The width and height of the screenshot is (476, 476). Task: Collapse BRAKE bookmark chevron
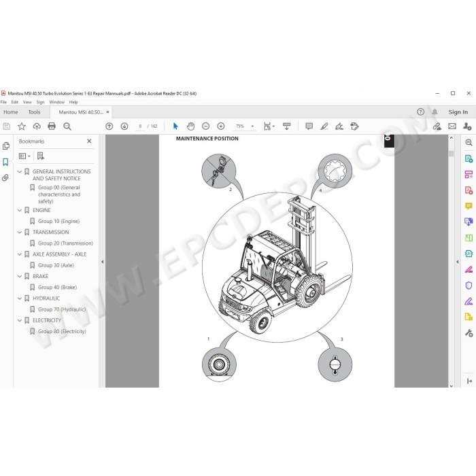20,276
